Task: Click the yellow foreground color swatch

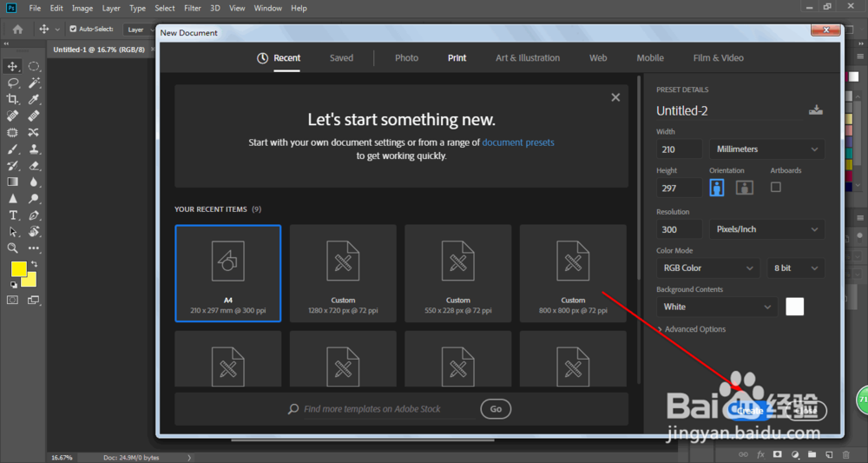Action: click(18, 268)
